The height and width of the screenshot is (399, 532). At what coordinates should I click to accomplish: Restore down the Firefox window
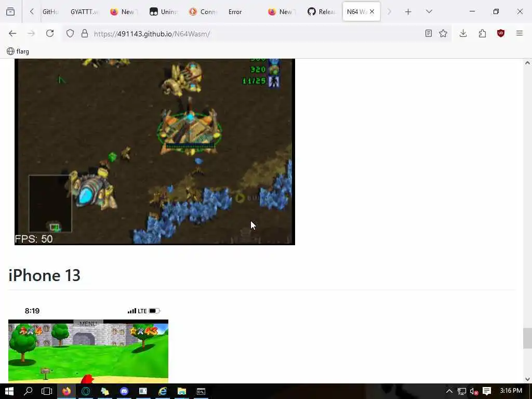496,12
